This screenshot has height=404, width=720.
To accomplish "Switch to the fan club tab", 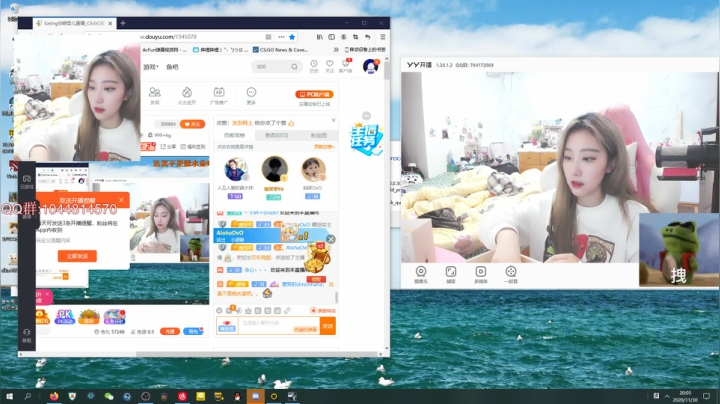I will [x=319, y=135].
